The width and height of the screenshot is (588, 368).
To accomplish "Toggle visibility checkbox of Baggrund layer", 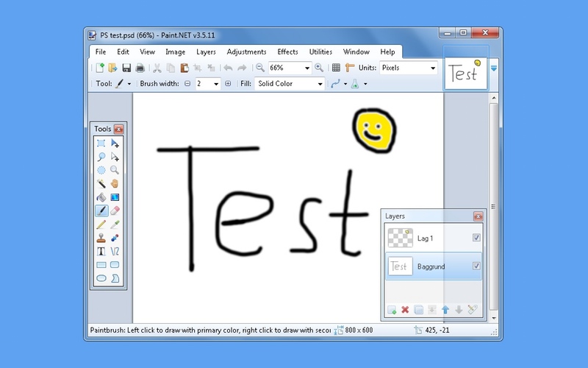I will [476, 266].
